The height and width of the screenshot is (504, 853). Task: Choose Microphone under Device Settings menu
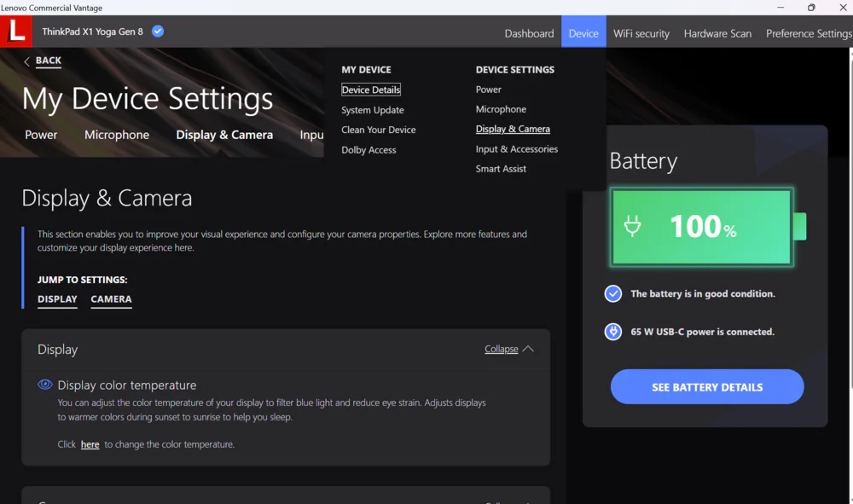pos(501,109)
